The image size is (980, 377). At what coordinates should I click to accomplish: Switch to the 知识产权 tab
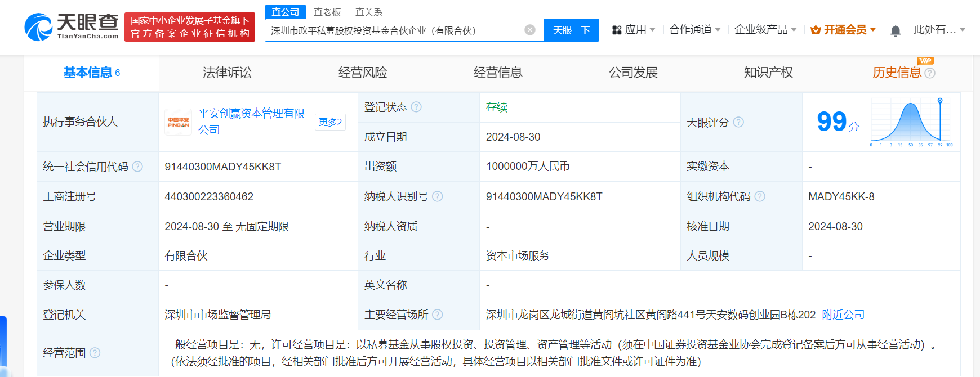(x=768, y=73)
